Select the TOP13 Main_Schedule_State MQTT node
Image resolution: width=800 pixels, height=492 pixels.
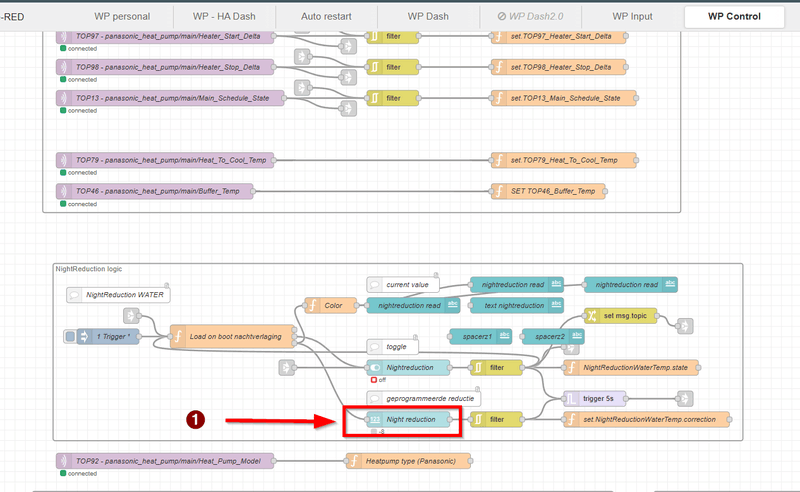pyautogui.click(x=170, y=98)
